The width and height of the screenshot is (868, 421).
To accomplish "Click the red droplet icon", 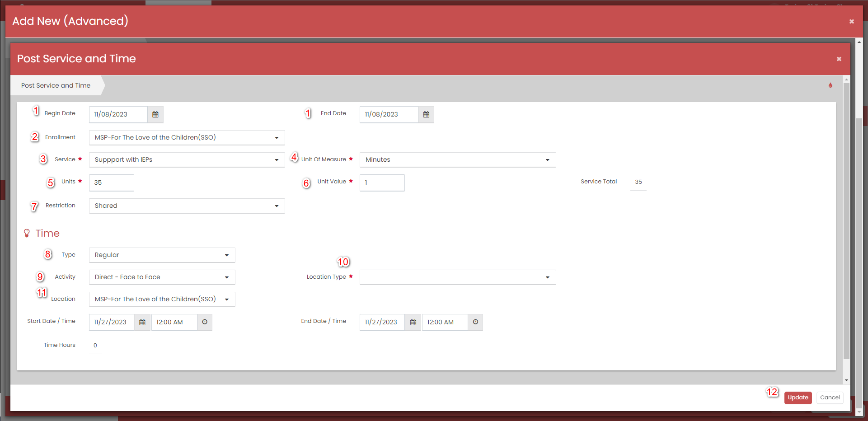I will coord(830,85).
